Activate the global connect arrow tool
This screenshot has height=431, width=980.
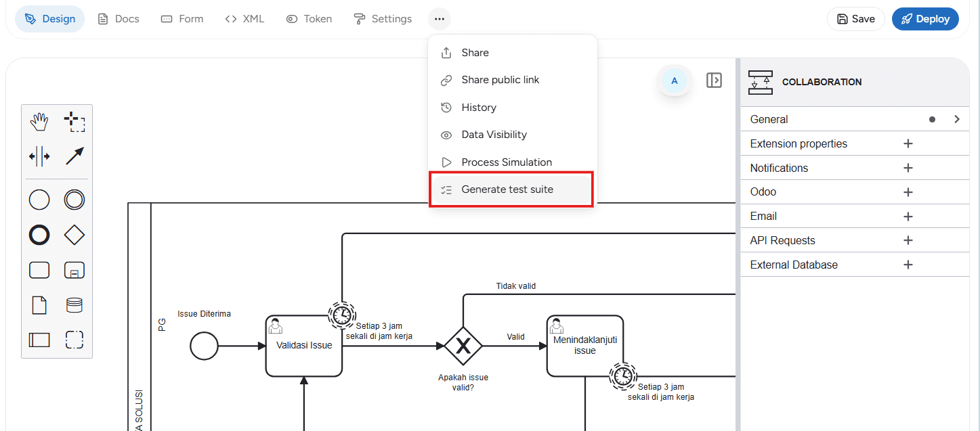74,156
